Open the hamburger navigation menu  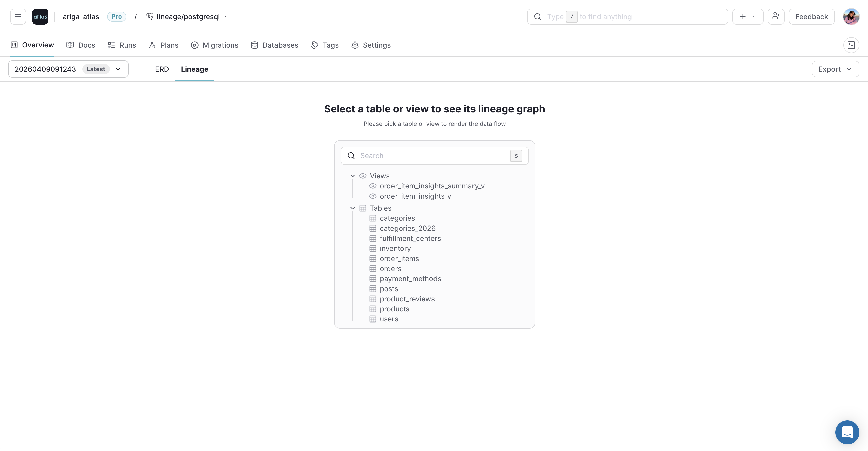18,16
